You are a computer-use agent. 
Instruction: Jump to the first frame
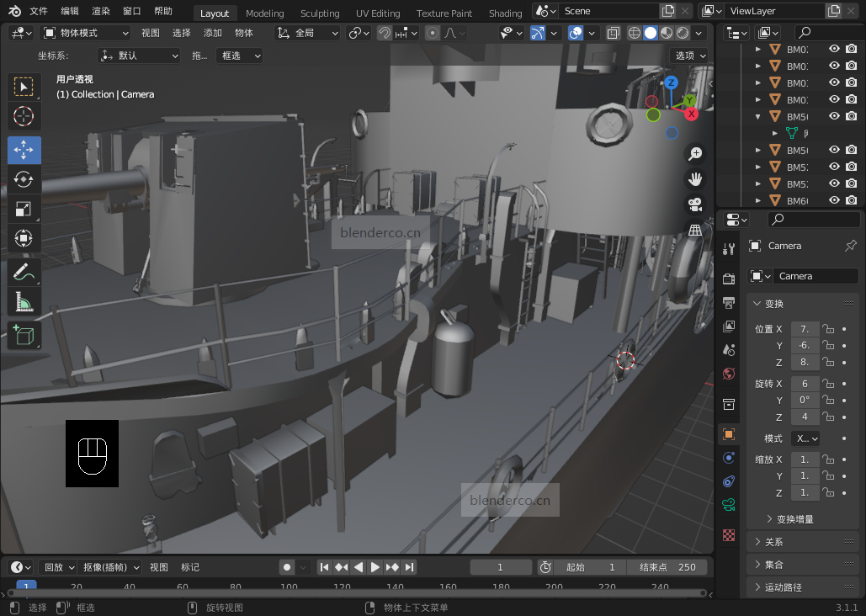pos(325,567)
